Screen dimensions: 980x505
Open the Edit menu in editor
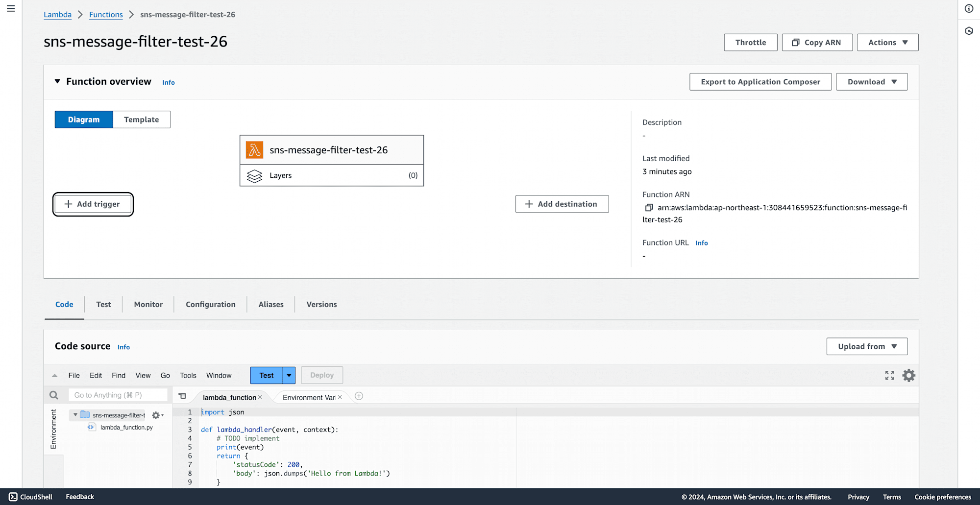click(x=96, y=375)
